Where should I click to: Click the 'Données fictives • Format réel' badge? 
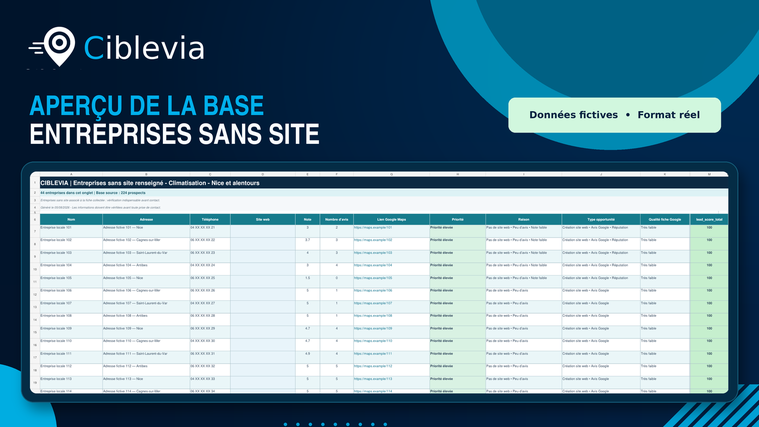pyautogui.click(x=614, y=115)
